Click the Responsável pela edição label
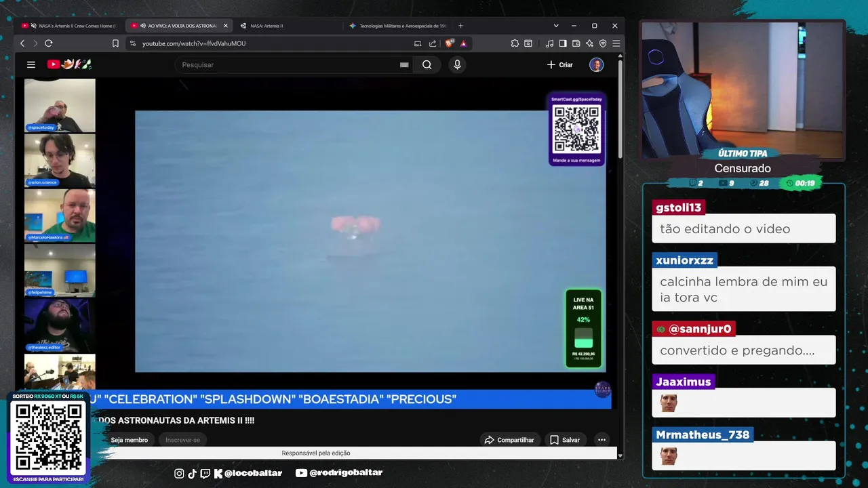 click(316, 453)
